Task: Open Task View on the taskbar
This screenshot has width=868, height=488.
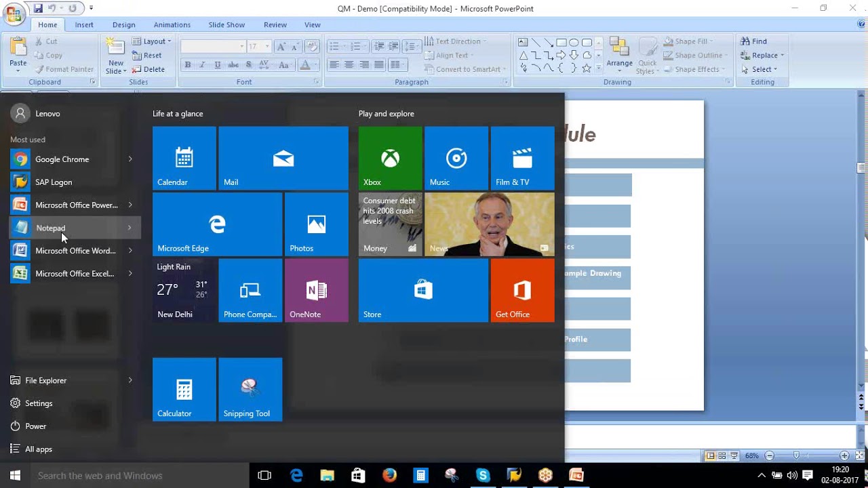Action: point(264,476)
